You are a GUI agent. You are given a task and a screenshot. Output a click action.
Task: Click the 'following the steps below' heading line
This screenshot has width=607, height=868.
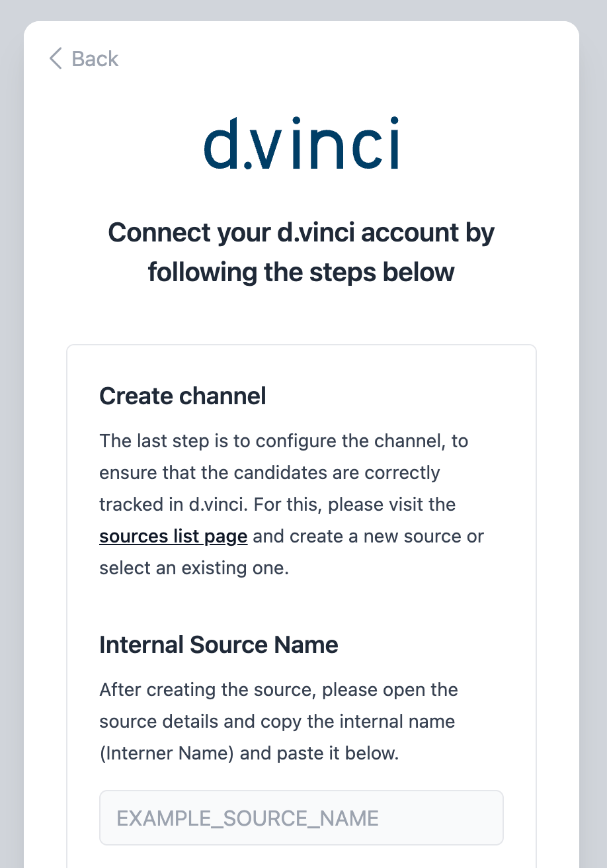pyautogui.click(x=301, y=273)
